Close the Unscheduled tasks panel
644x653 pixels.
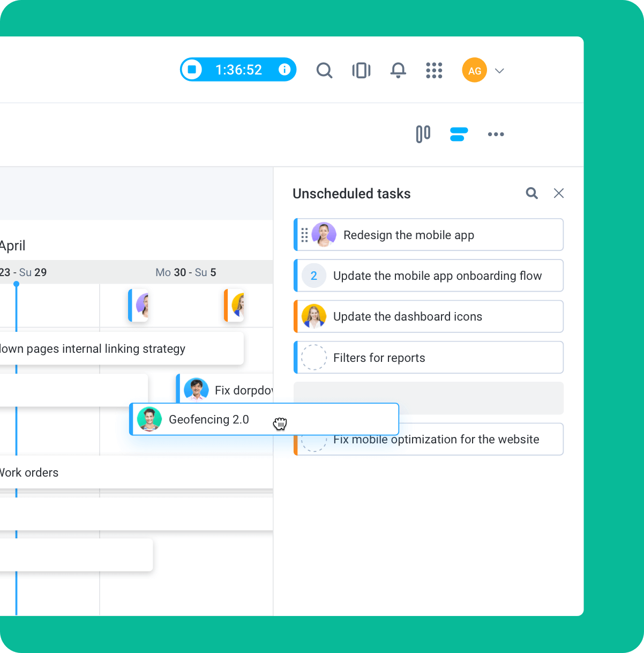[x=559, y=193]
